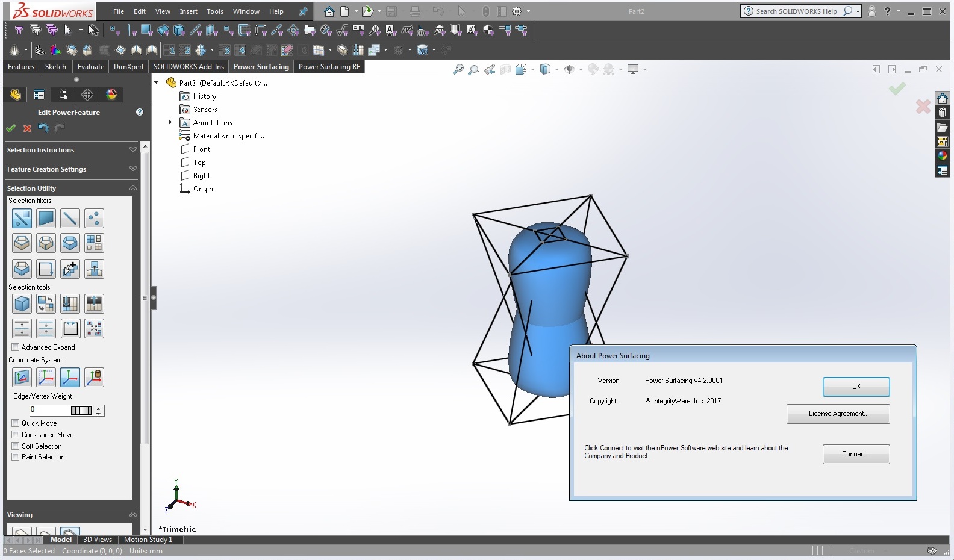Switch to the SOLIDWORKS Add-Ins tab

189,67
